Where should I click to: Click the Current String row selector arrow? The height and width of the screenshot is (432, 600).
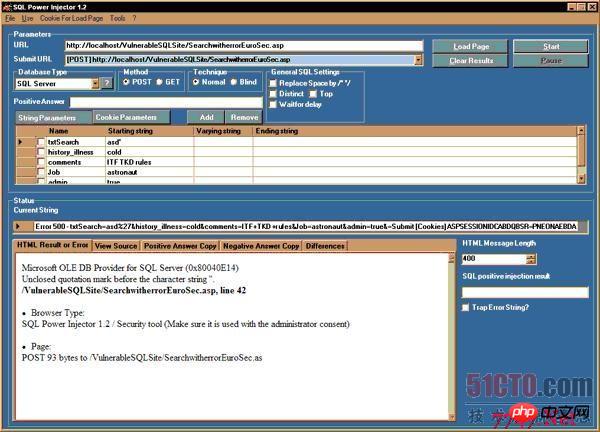[18, 227]
